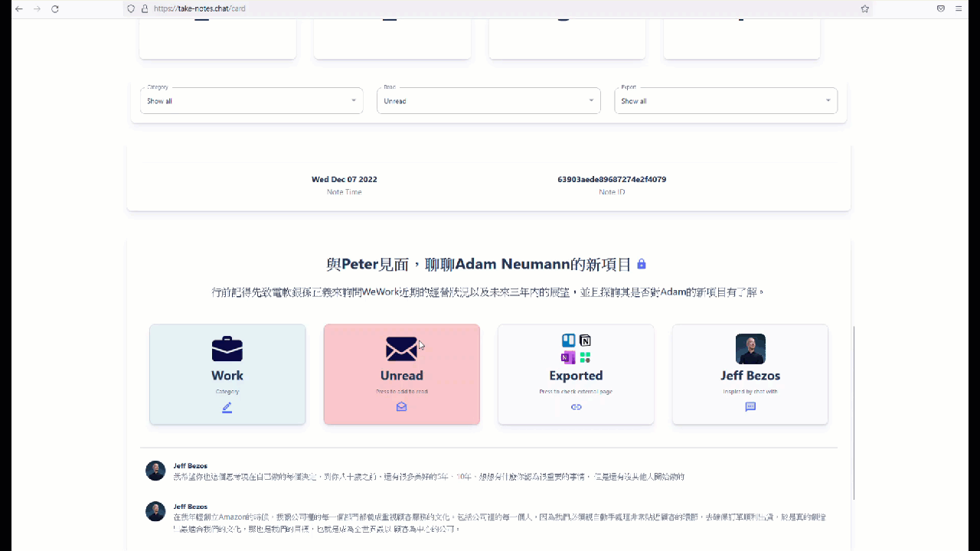Click the chat bubble icon under Jeff Bezos

[x=750, y=407]
